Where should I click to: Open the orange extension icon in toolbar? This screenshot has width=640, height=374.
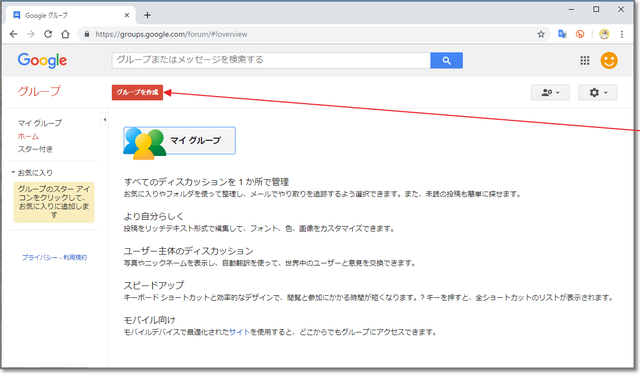point(580,34)
